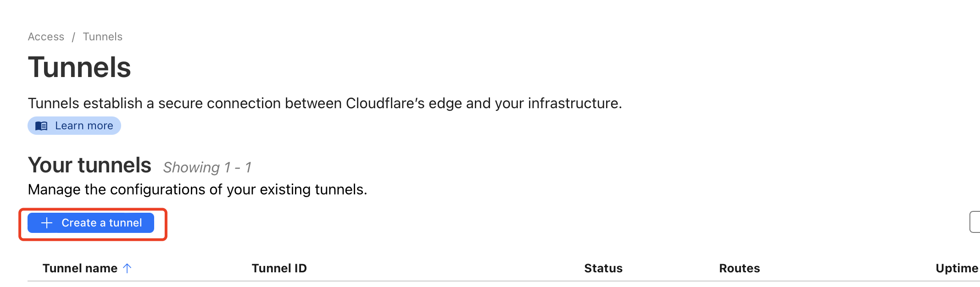Viewport: 980px width, 287px height.
Task: Click the Your tunnels section heading
Action: point(89,165)
